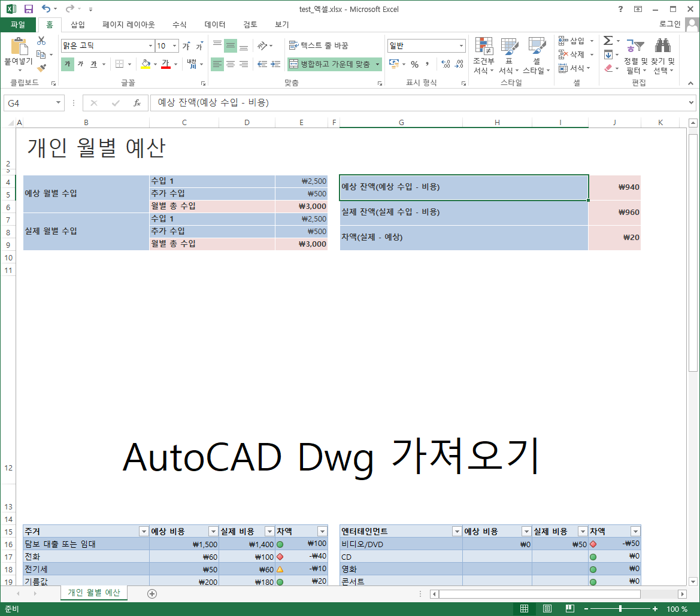700x616 pixels.
Task: Select the 개인 월별 예산 sheet tab
Action: [x=94, y=593]
